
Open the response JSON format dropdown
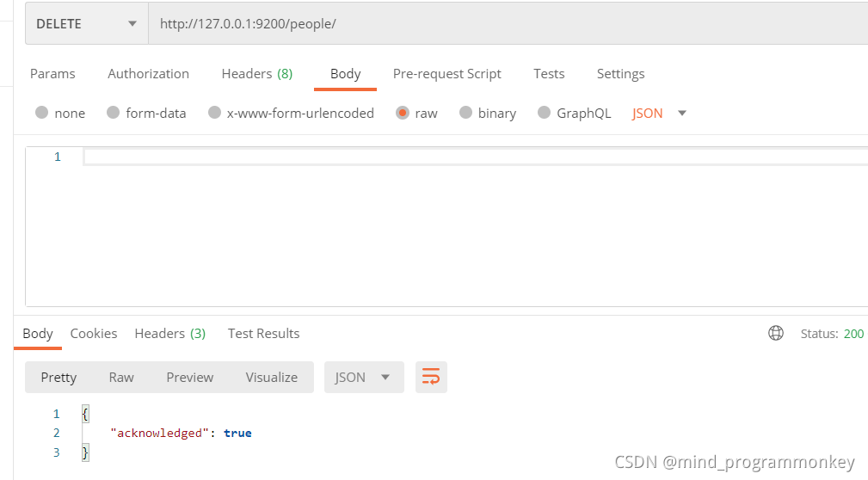(364, 377)
